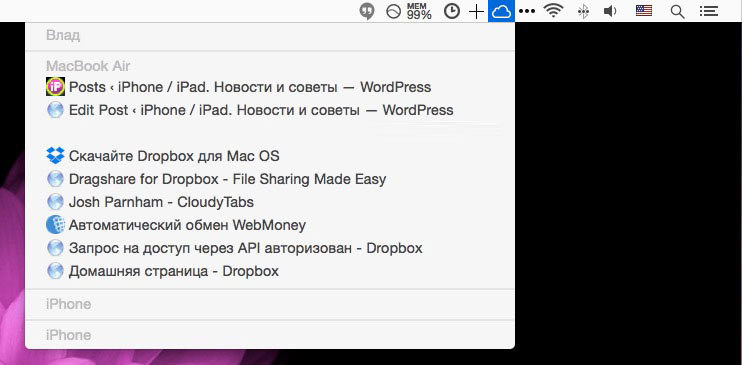The image size is (742, 365).
Task: Click the iP favicon of Posts tab
Action: click(x=55, y=87)
